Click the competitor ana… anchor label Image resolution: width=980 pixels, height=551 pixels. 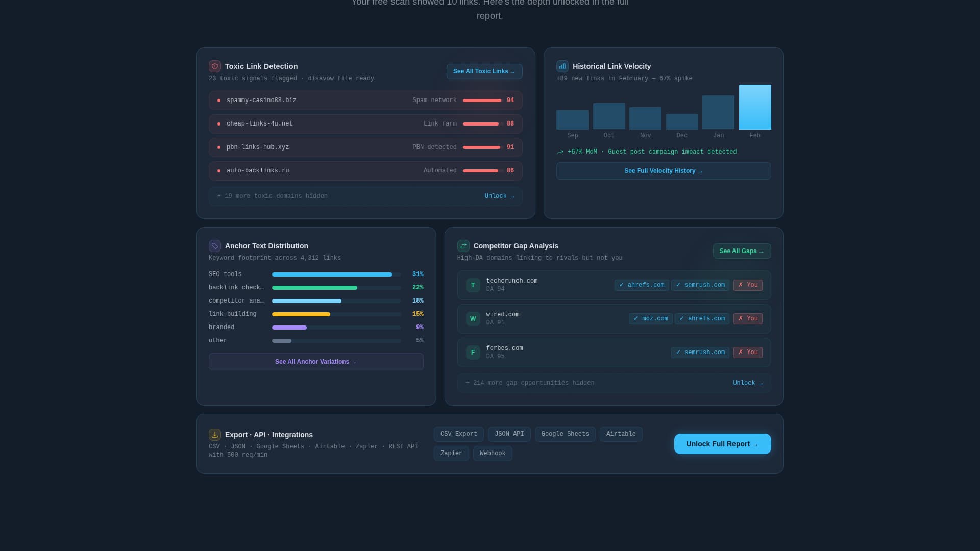236,301
